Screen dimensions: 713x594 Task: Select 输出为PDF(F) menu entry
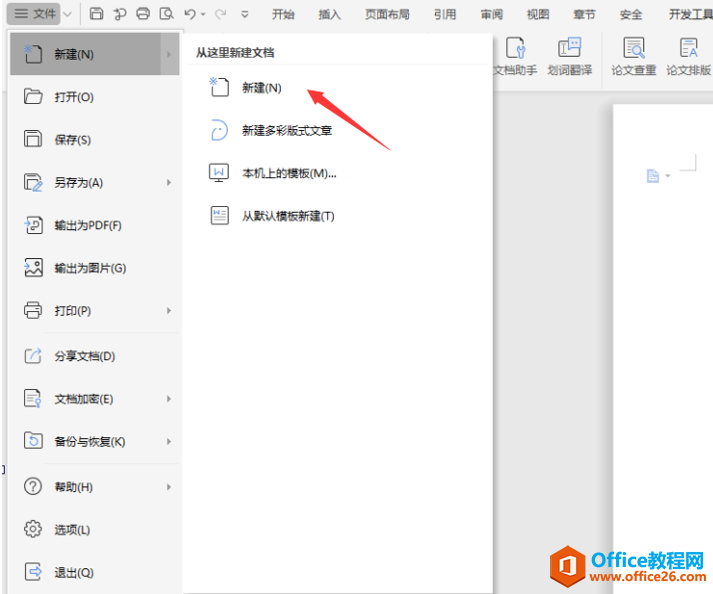95,225
